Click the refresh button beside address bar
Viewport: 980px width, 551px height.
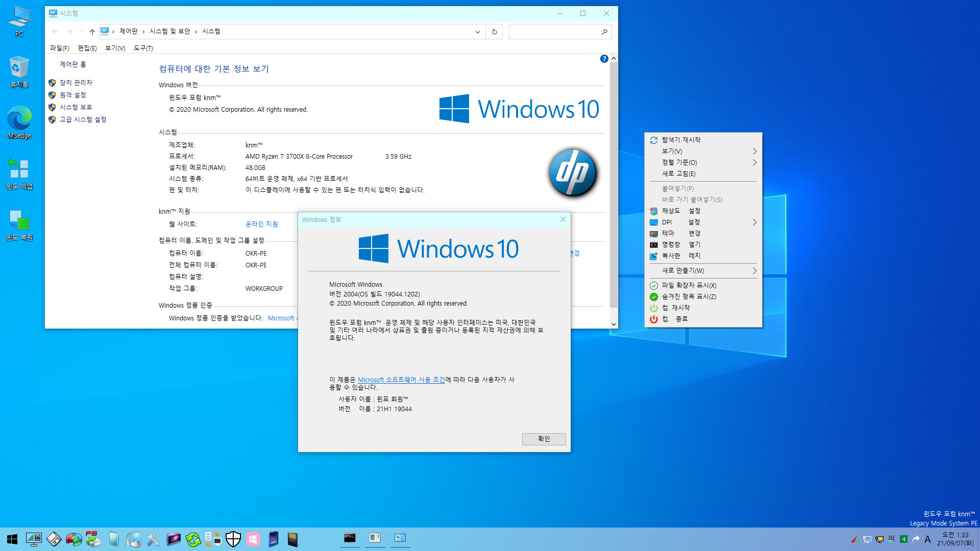point(494,32)
